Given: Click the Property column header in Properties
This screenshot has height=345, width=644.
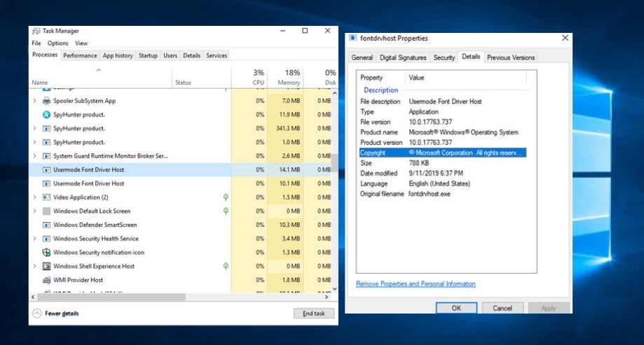Looking at the screenshot, I should 381,78.
